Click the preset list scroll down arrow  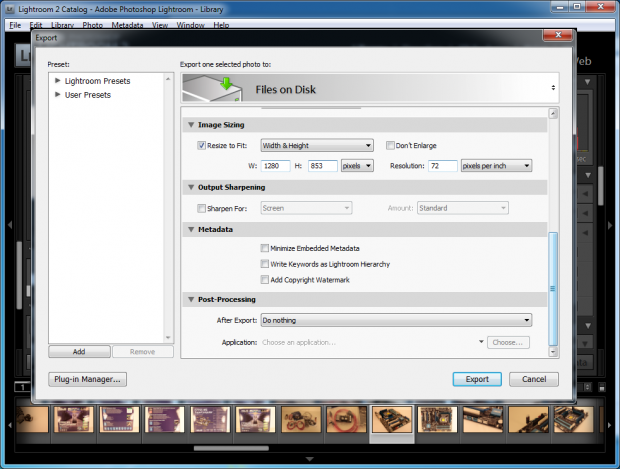click(x=168, y=337)
